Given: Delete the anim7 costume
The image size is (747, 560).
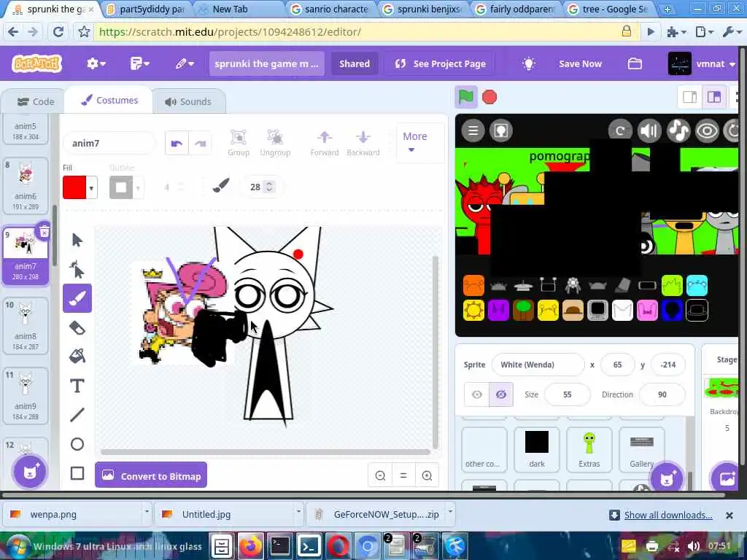Looking at the screenshot, I should pos(44,232).
